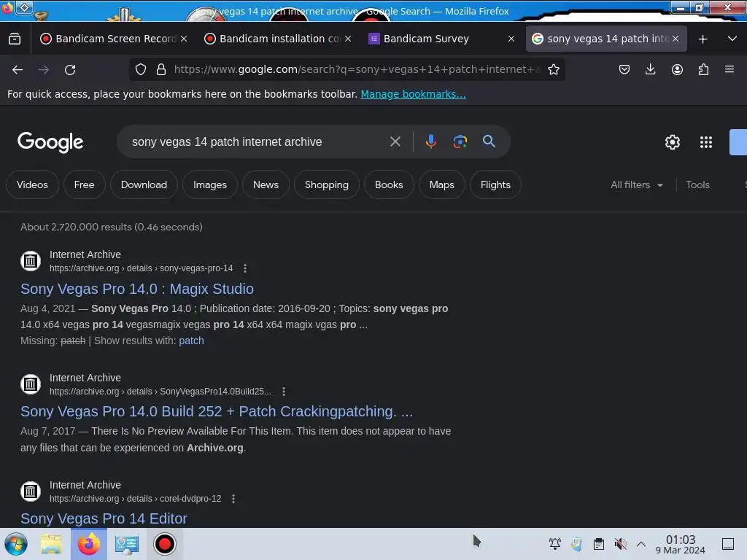Image resolution: width=747 pixels, height=560 pixels.
Task: Filter results by Images
Action: click(210, 184)
